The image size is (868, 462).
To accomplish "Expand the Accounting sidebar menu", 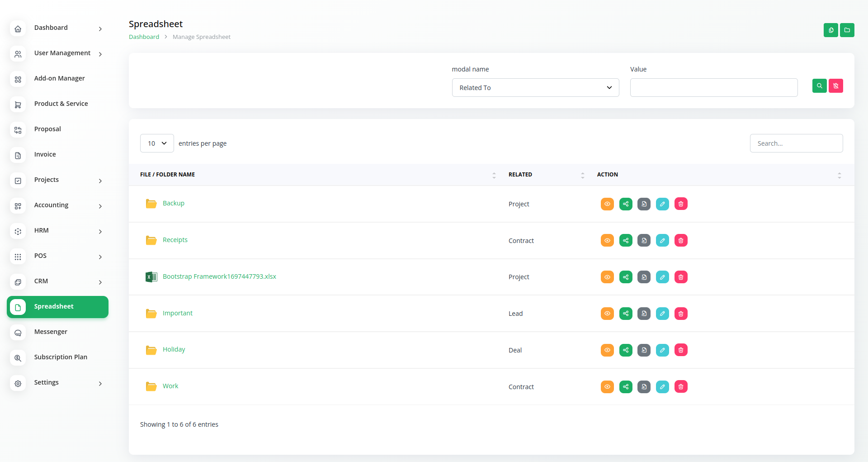I will 57,205.
